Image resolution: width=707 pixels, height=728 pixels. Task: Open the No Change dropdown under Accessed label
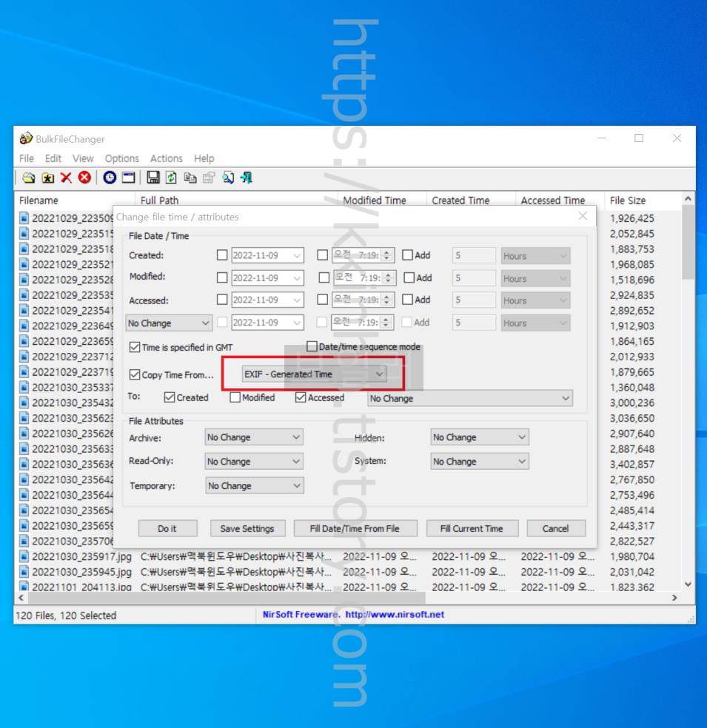coord(169,323)
